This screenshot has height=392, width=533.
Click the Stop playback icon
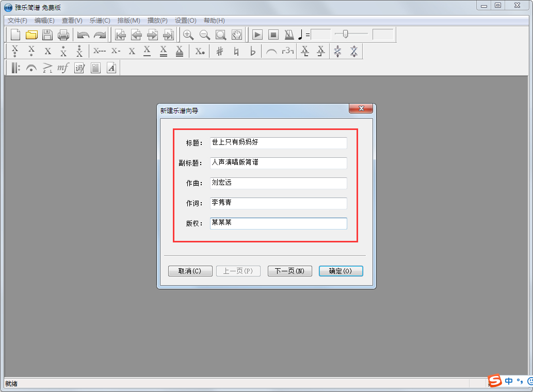coord(273,35)
